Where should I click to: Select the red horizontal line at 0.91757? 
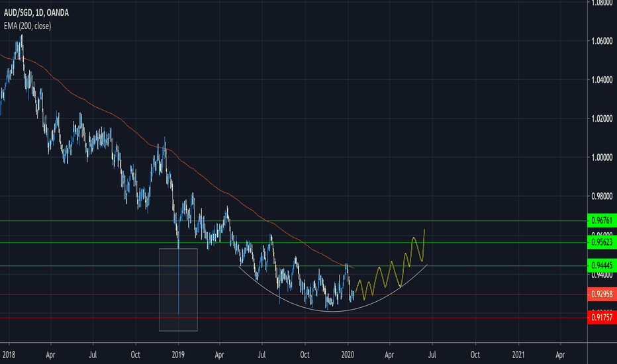pyautogui.click(x=397, y=318)
